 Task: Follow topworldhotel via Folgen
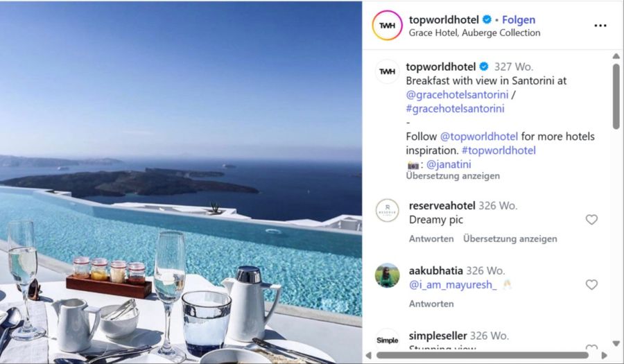tap(519, 20)
